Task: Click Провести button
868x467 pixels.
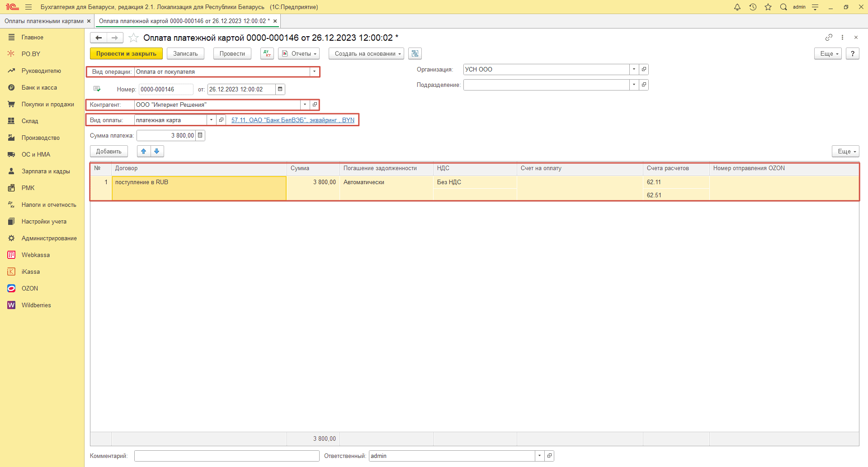Action: (x=232, y=53)
